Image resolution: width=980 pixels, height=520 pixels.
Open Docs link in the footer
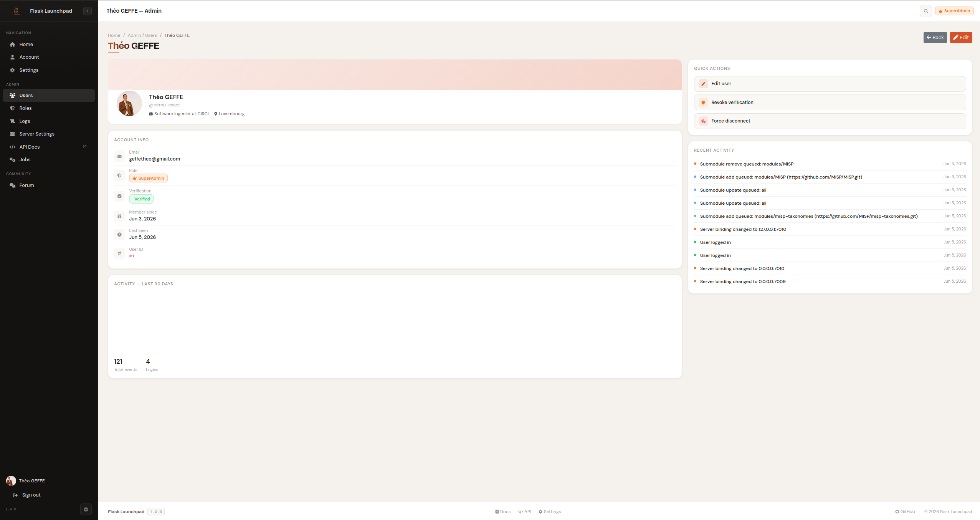(503, 512)
